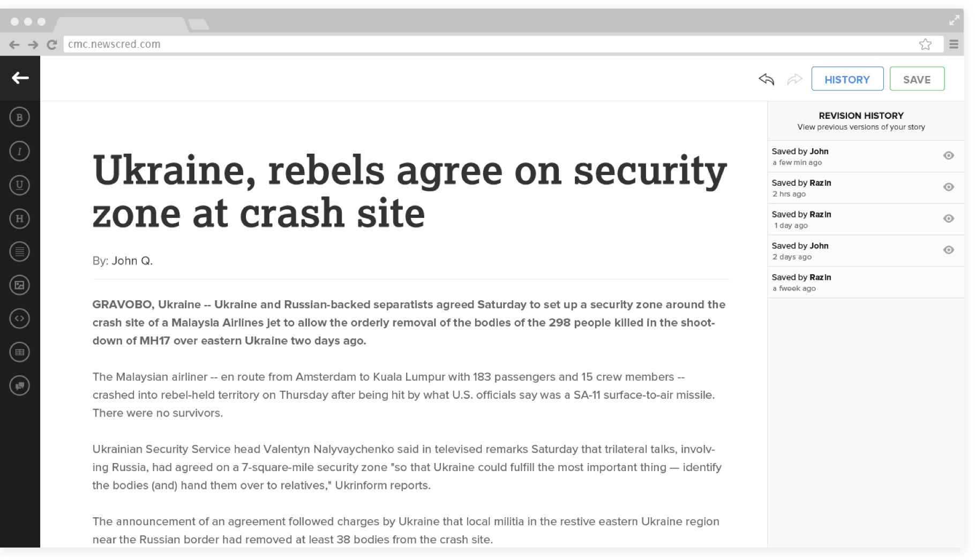
Task: Select the heading style tool
Action: (20, 218)
